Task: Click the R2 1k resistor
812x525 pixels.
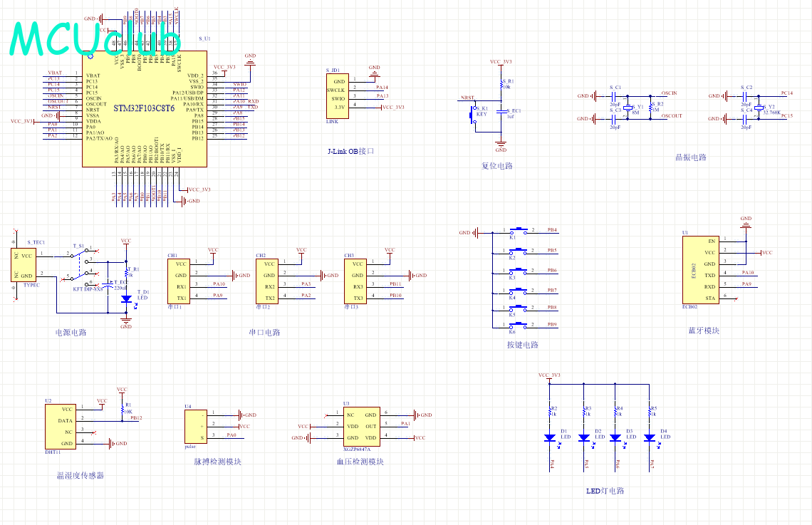Action: coord(550,412)
